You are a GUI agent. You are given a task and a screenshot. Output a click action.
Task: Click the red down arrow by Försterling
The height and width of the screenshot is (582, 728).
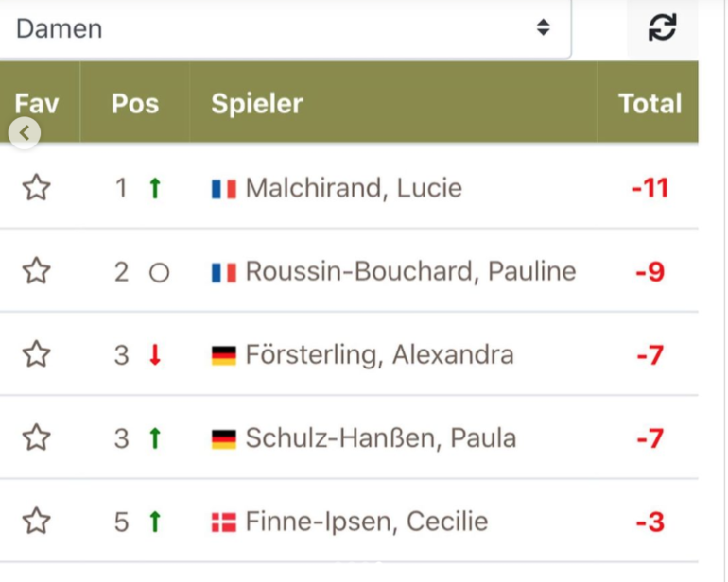tap(155, 355)
